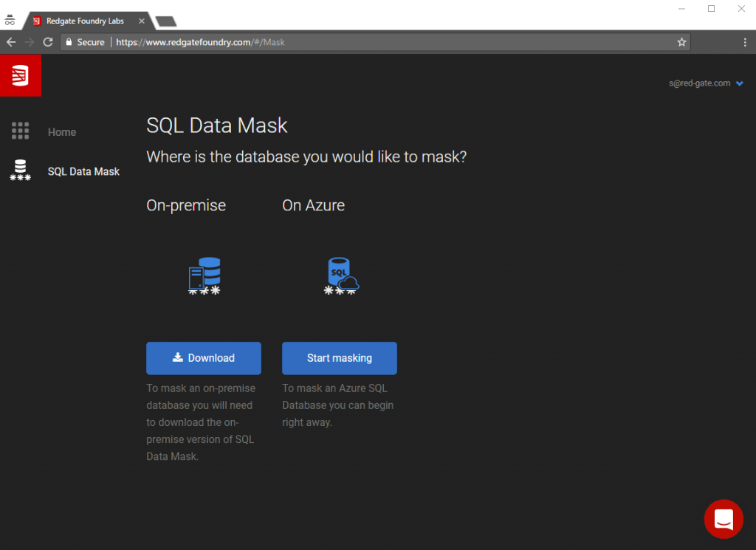
Task: Click the Download button for on-premise masking
Action: 203,358
